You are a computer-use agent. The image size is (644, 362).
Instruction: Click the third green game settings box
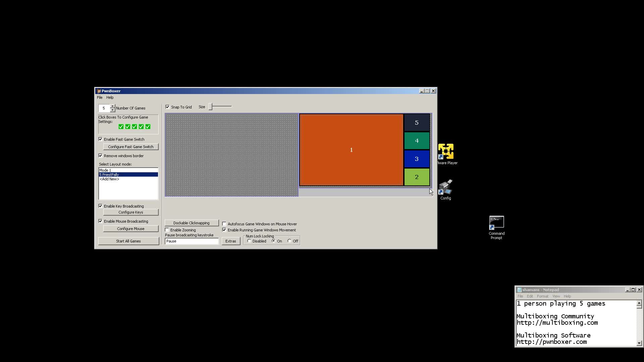[135, 127]
